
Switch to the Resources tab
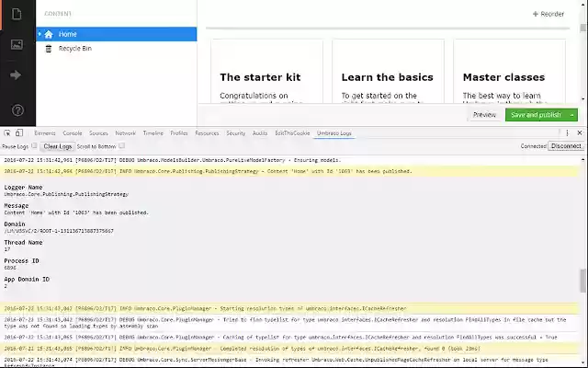tap(207, 133)
